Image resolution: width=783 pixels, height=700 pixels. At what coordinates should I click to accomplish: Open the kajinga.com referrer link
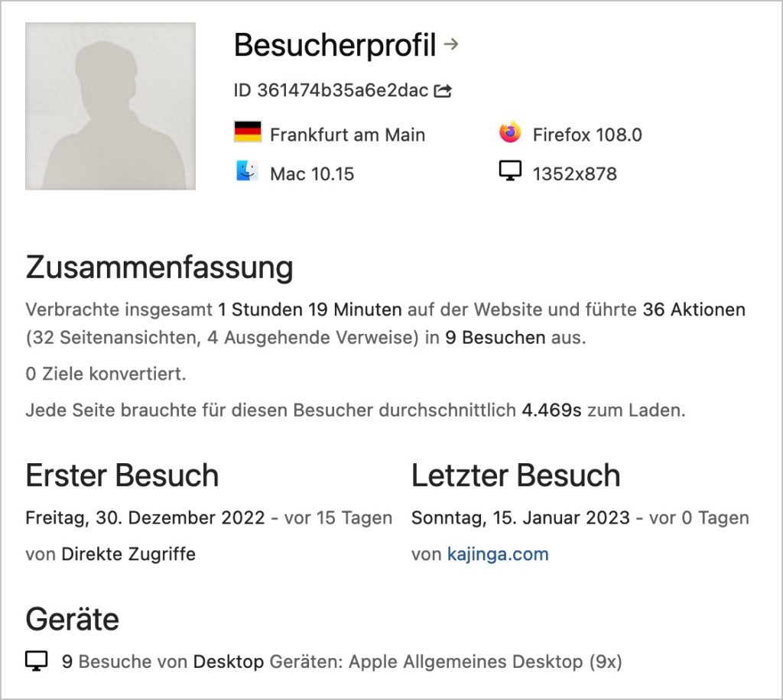pos(498,554)
